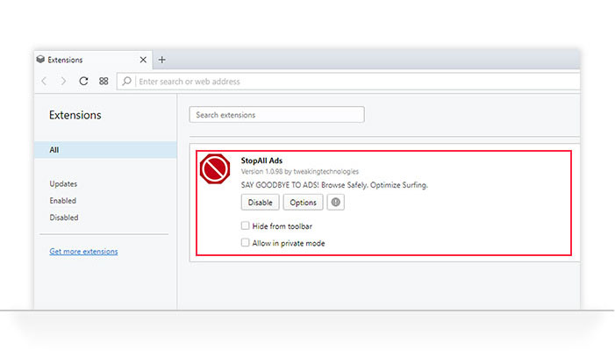Click the version 1.0.98 tweakingtechnologies text
Image resolution: width=615 pixels, height=364 pixels.
pyautogui.click(x=300, y=171)
